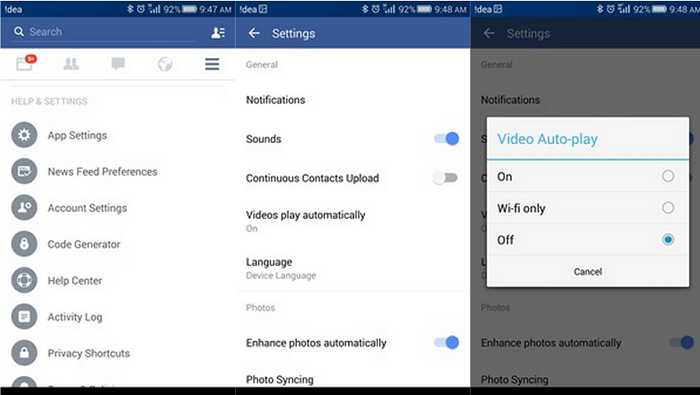Click the alarm clock icon in left status bar
Image resolution: width=700 pixels, height=395 pixels.
(x=141, y=9)
